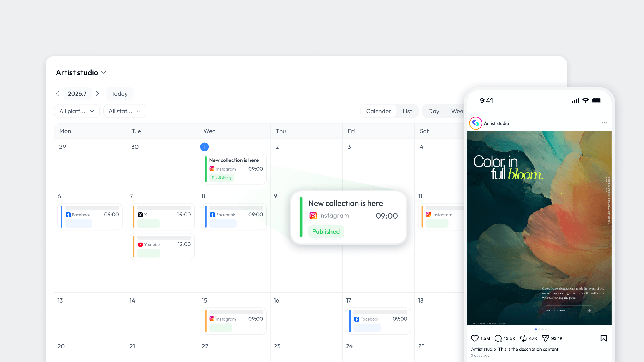Open the Instagram post on the 15th
This screenshot has height=362, width=644.
[x=234, y=321]
